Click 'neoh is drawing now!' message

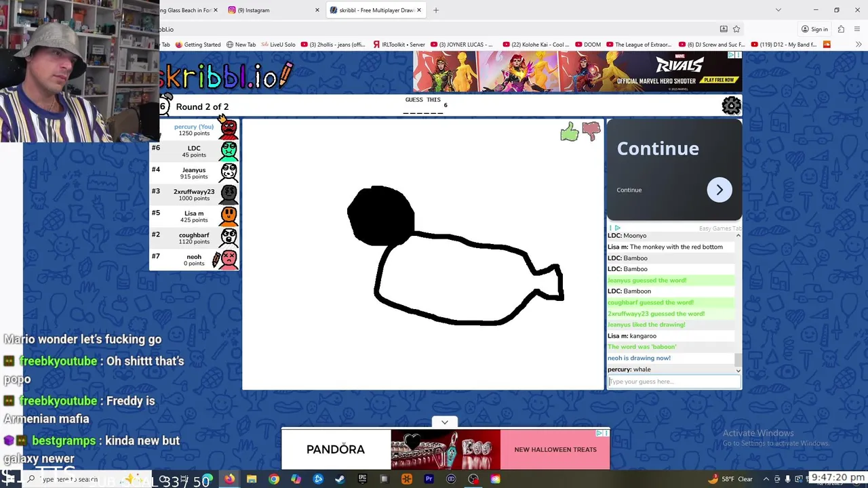(639, 358)
